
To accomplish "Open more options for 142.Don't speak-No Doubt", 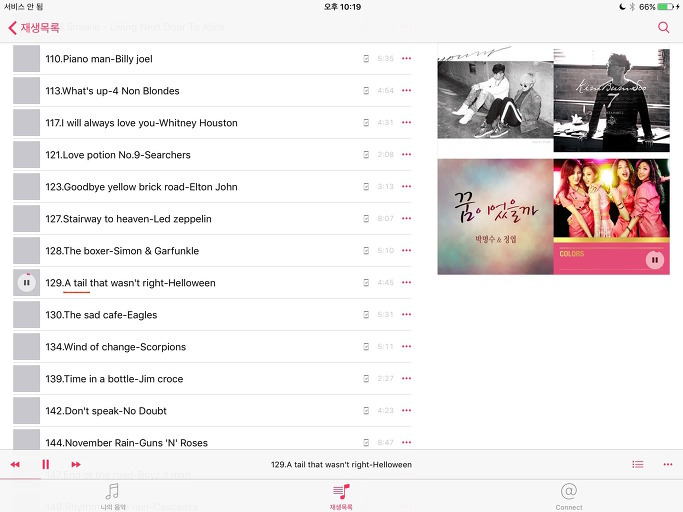I will tap(406, 410).
